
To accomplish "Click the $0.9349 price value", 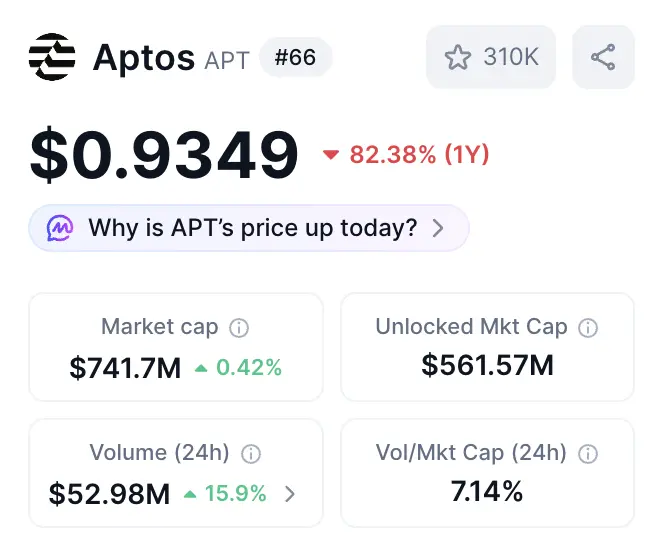I will (x=164, y=155).
